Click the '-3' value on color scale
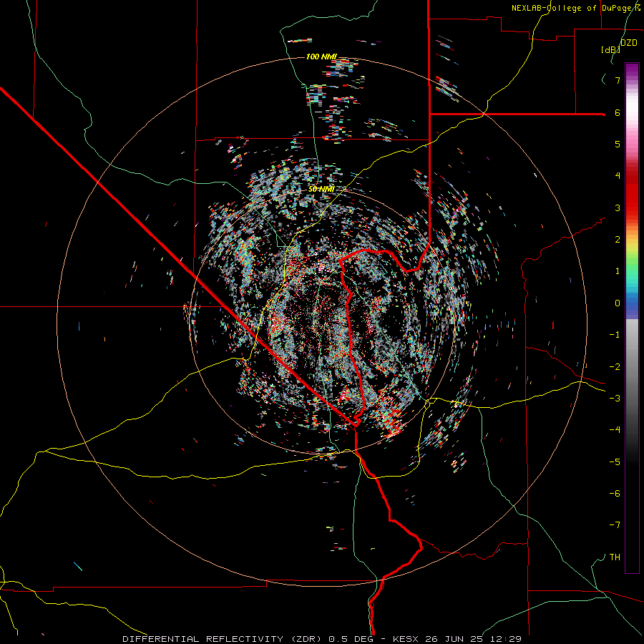Viewport: 644px width, 644px height. (x=615, y=399)
